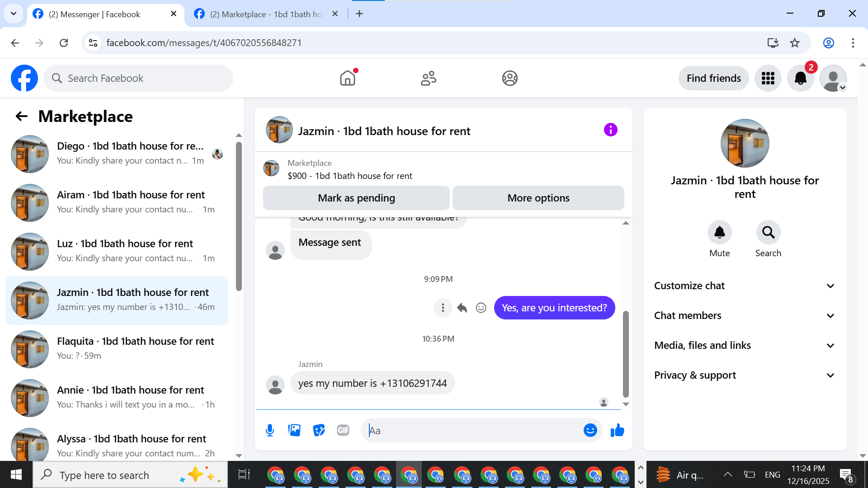This screenshot has width=868, height=488.
Task: Mute the Jazmin conversation
Action: (x=719, y=232)
